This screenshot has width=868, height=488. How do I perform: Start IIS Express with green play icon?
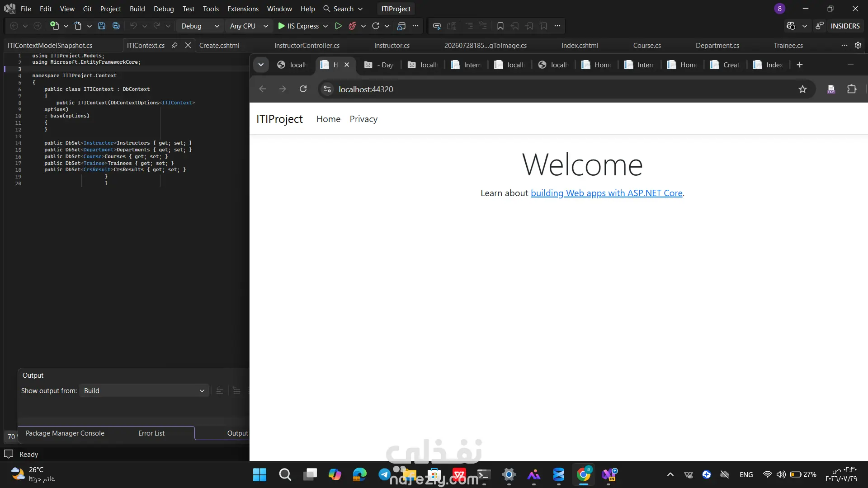click(x=281, y=26)
